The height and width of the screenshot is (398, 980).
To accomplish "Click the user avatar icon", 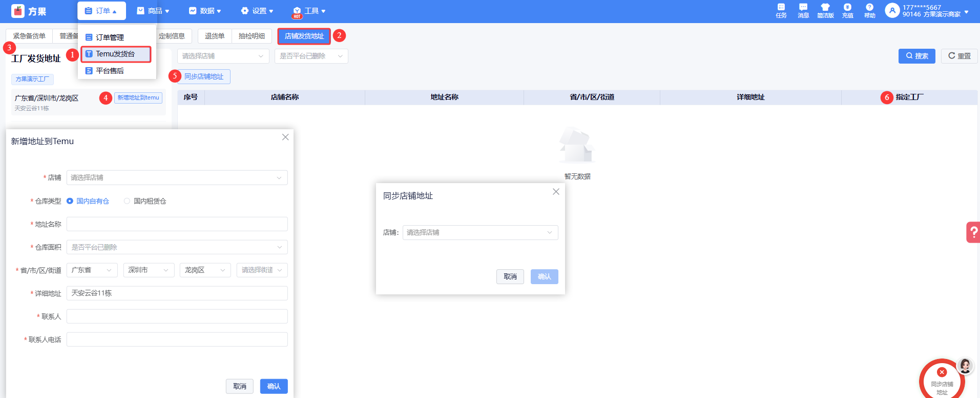I will tap(892, 10).
